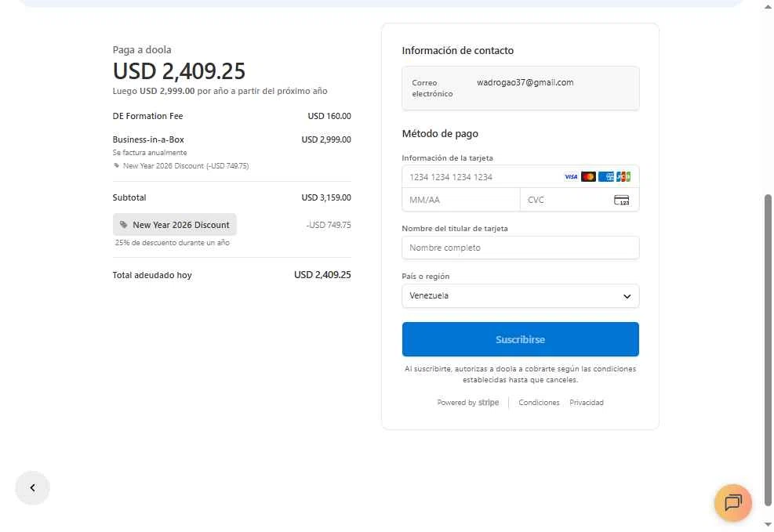The image size is (774, 532).
Task: Click the American Express logo
Action: point(605,176)
